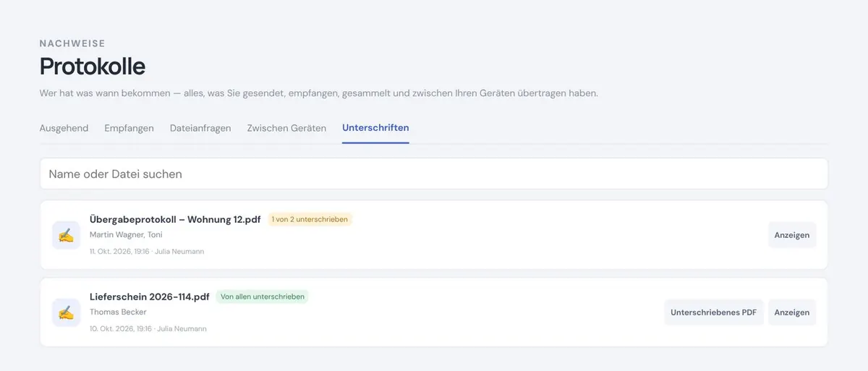The width and height of the screenshot is (868, 371).
Task: Focus the 'Name oder Datei suchen' search field
Action: 434,174
